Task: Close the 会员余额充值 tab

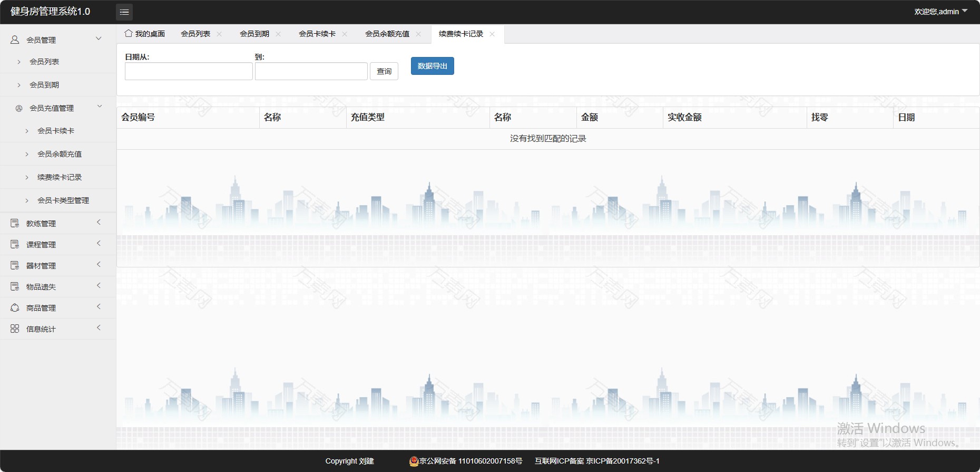Action: click(418, 34)
